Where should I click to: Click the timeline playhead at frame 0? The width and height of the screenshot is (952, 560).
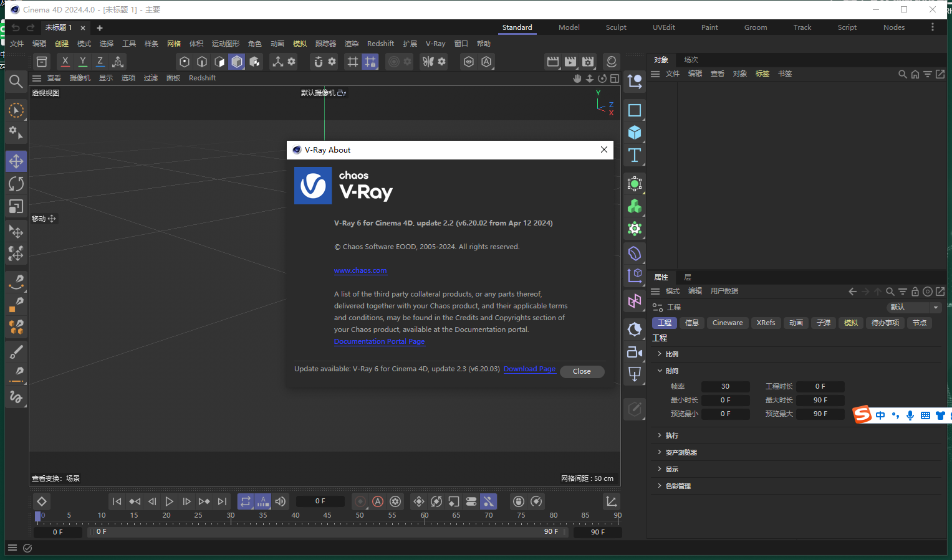38,516
